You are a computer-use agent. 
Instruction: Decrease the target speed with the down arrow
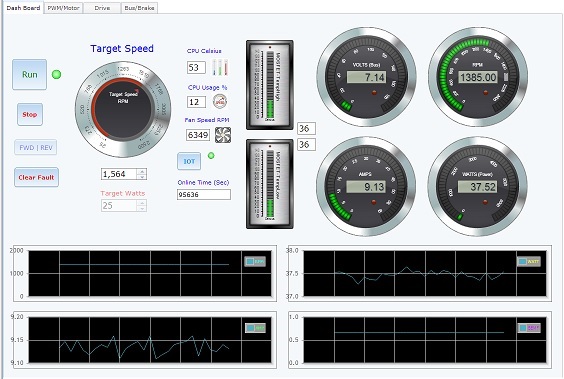(x=142, y=177)
